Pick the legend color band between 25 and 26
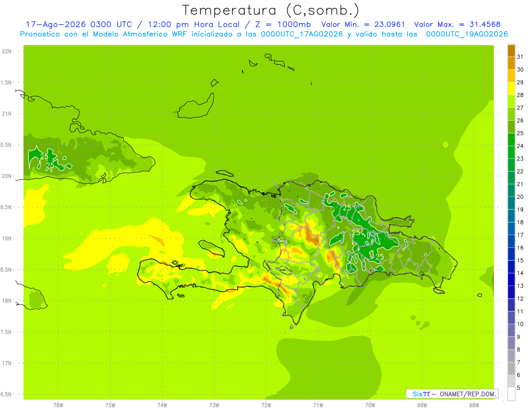 (511, 127)
